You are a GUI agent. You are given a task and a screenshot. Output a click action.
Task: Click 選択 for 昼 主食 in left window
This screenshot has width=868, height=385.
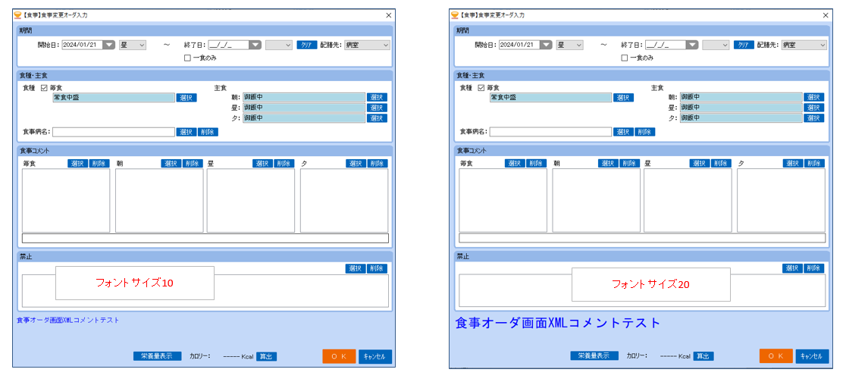tap(377, 108)
